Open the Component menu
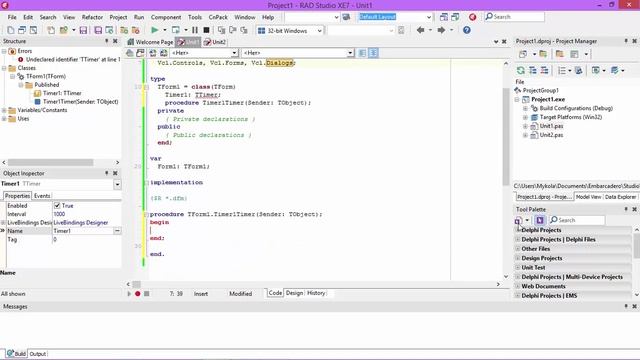 click(x=166, y=17)
